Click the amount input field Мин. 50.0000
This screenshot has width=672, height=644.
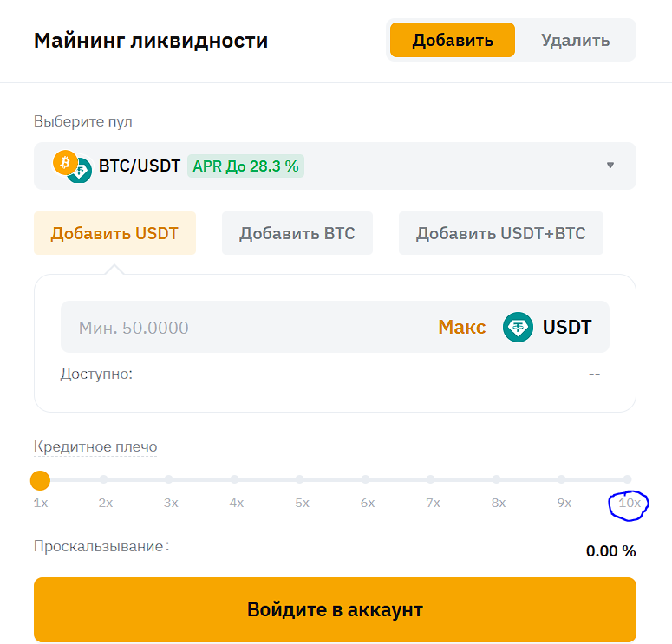243,327
